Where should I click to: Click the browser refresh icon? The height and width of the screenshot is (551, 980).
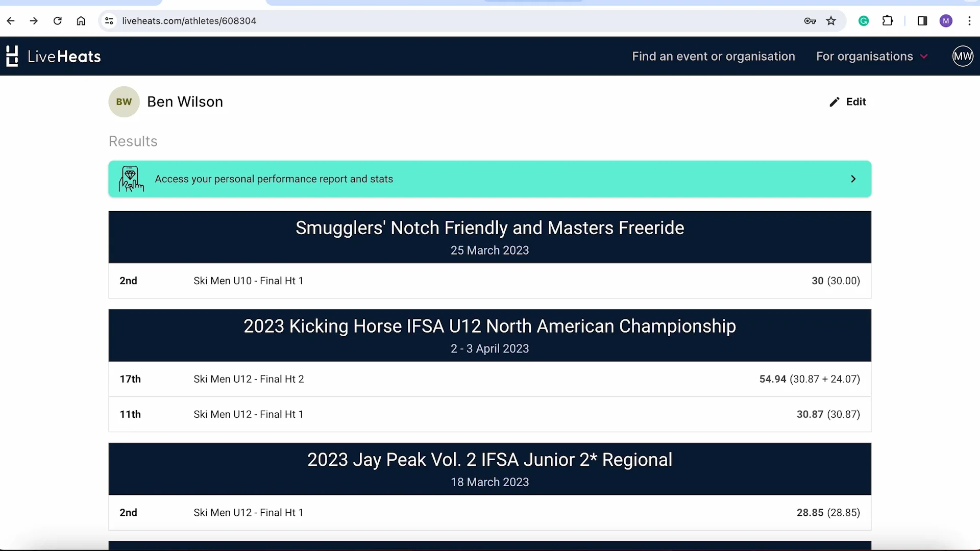(57, 21)
